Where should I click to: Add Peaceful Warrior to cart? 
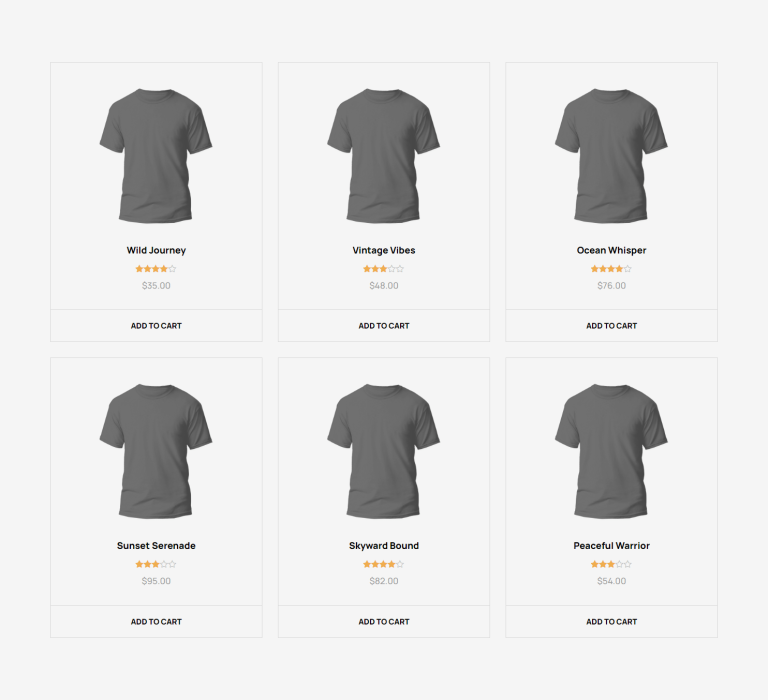click(x=611, y=622)
